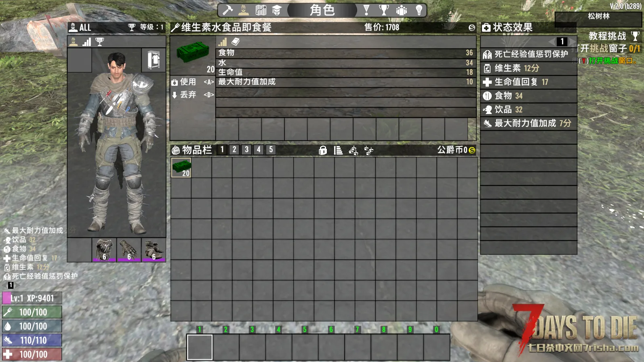Click 状态效果 medkit header icon
644x362 pixels.
pyautogui.click(x=486, y=28)
